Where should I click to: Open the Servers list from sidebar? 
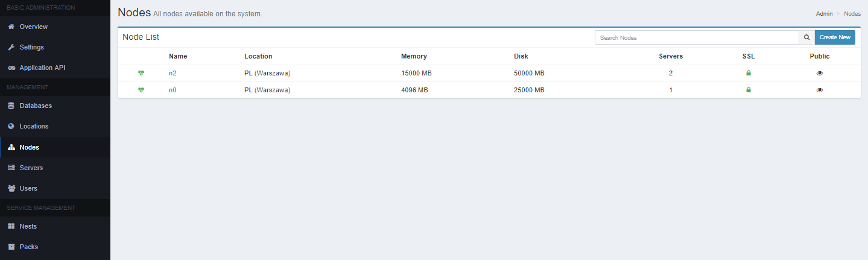point(31,168)
